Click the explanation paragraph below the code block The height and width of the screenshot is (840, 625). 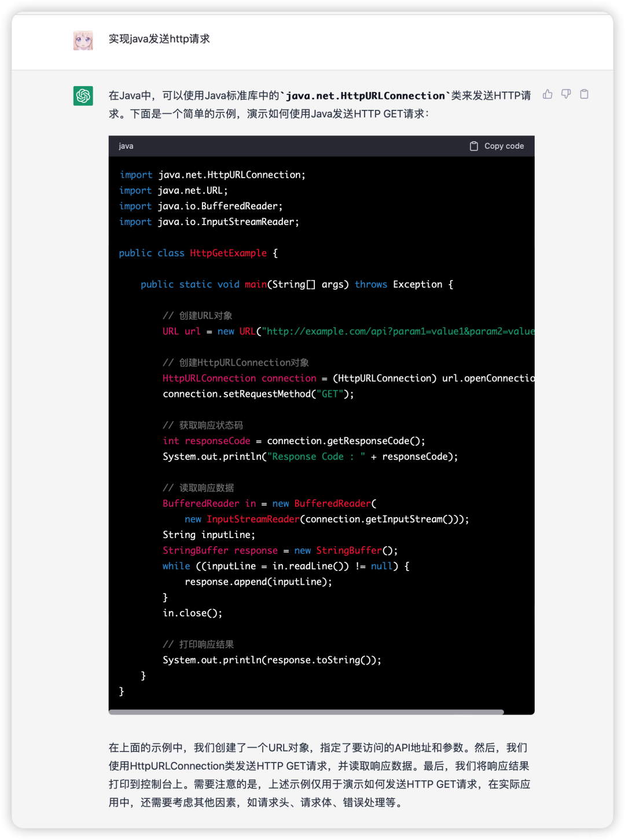click(x=319, y=775)
